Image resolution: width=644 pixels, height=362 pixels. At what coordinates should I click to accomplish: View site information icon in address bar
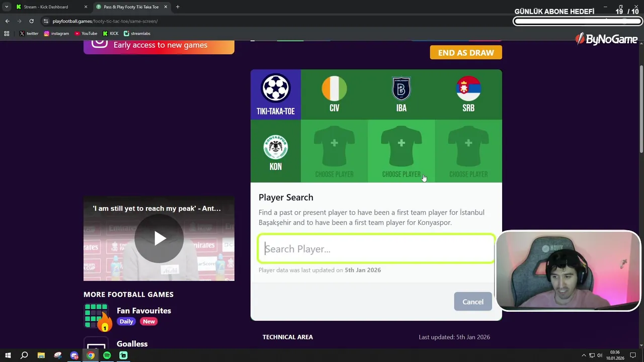(46, 21)
